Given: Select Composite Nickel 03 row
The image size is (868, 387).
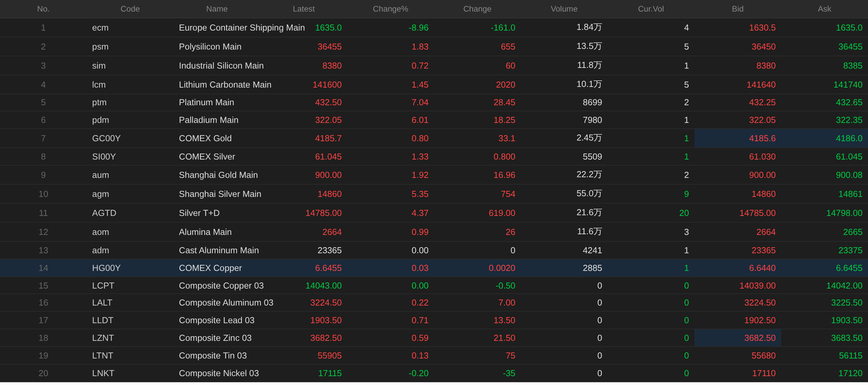Looking at the screenshot, I should click(434, 373).
